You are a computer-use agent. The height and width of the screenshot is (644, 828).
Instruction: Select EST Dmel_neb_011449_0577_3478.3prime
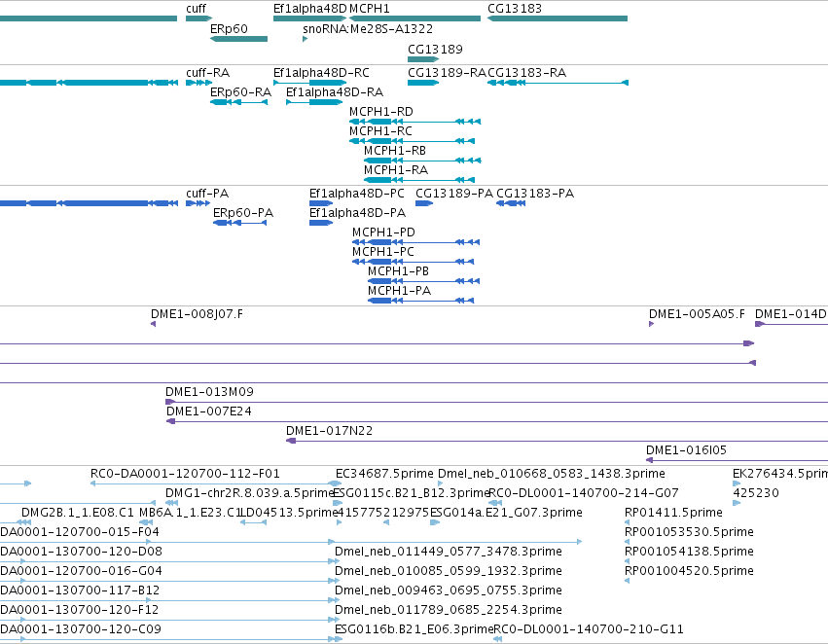[x=449, y=552]
